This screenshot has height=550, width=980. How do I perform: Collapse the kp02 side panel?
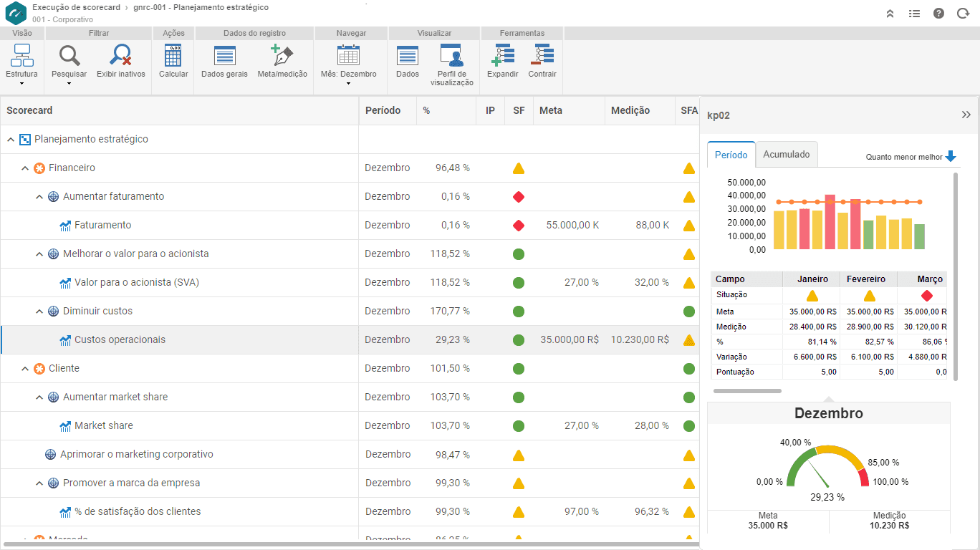pos(966,115)
